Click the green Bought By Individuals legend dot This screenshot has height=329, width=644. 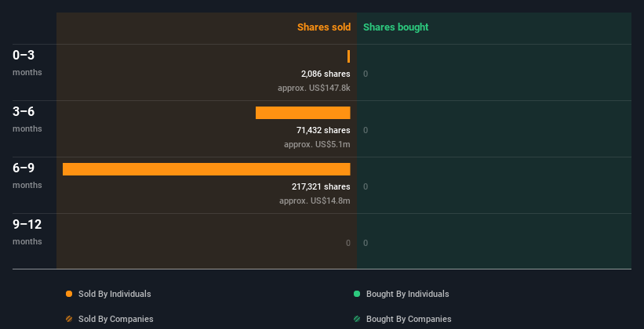click(x=357, y=294)
